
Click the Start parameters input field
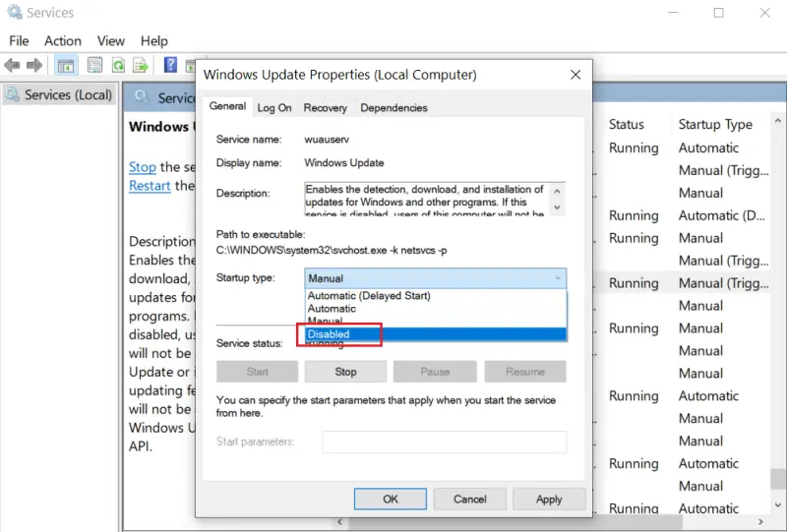point(445,443)
